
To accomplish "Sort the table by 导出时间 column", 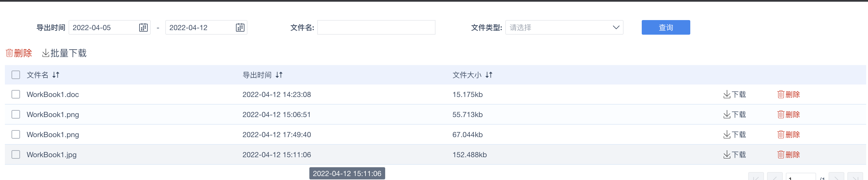I will point(279,75).
